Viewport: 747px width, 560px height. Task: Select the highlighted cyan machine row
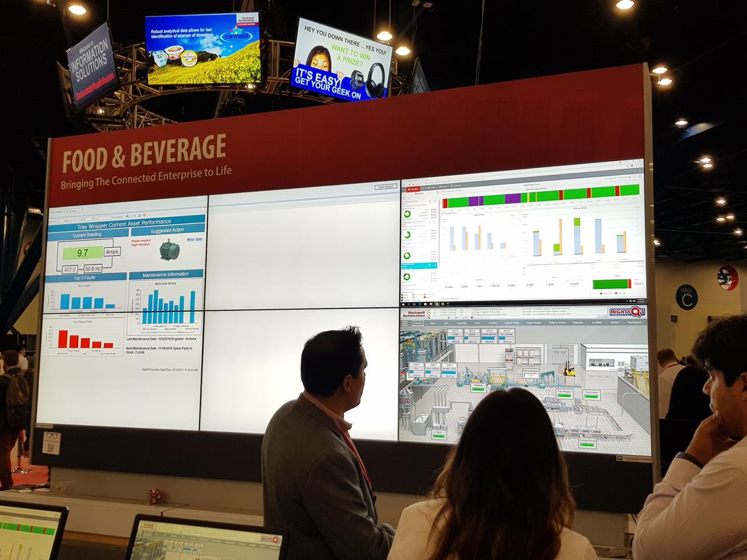[x=419, y=265]
